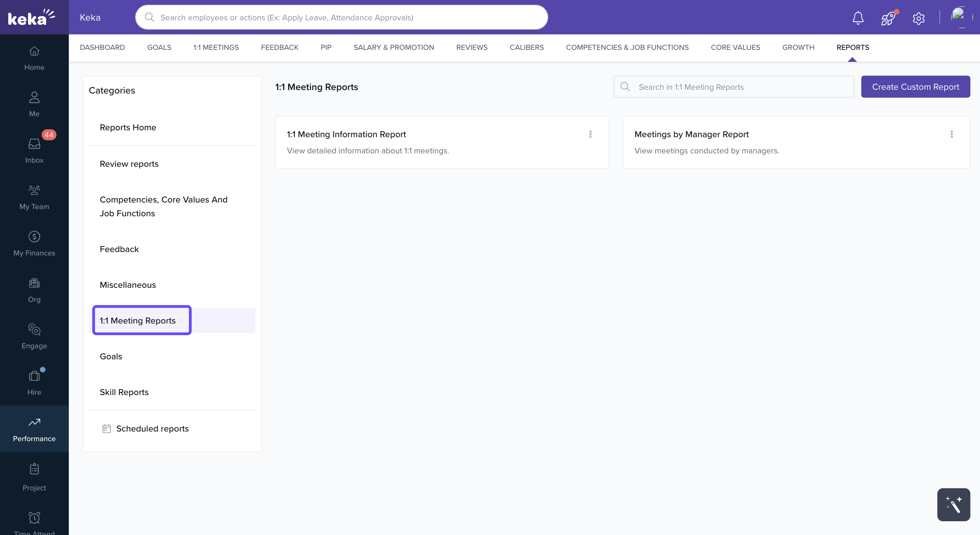Open Inbox in the sidebar
980x535 pixels.
(34, 151)
